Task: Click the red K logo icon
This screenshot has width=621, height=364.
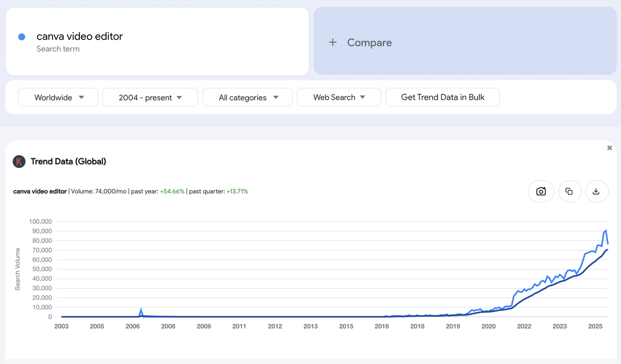Action: (x=19, y=161)
